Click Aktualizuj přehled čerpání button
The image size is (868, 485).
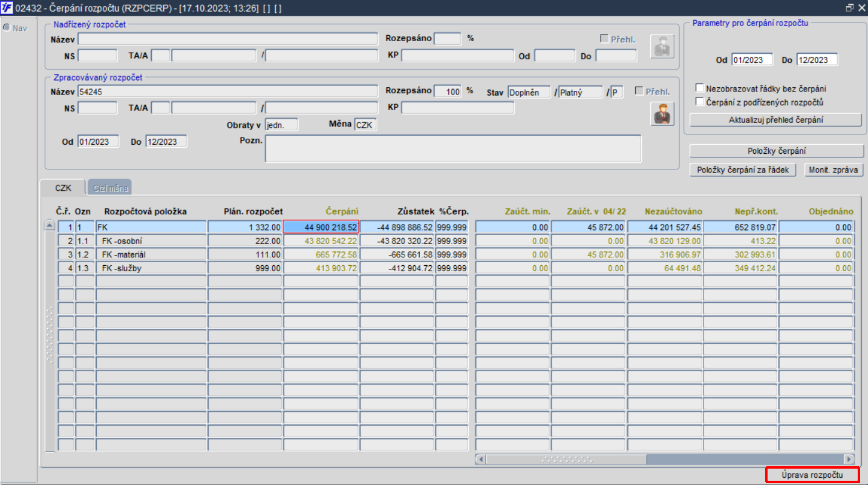click(x=775, y=120)
